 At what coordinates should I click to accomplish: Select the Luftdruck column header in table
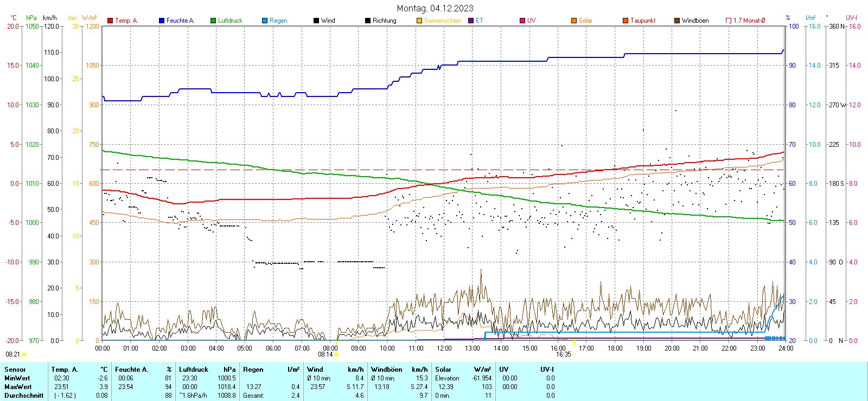click(x=194, y=370)
